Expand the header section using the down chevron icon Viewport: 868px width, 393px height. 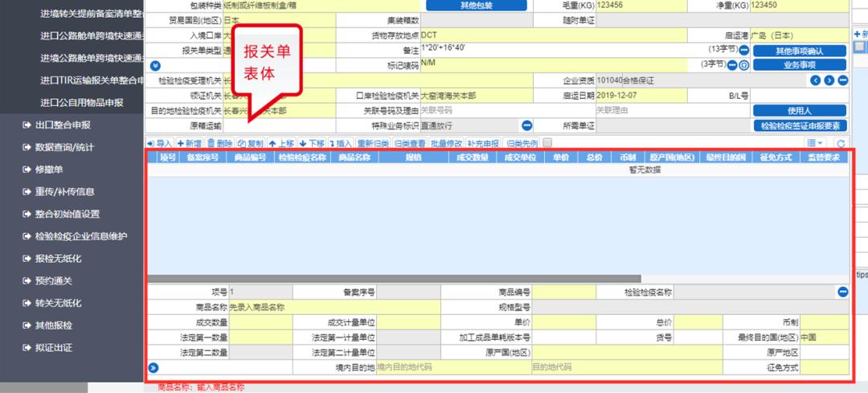156,65
